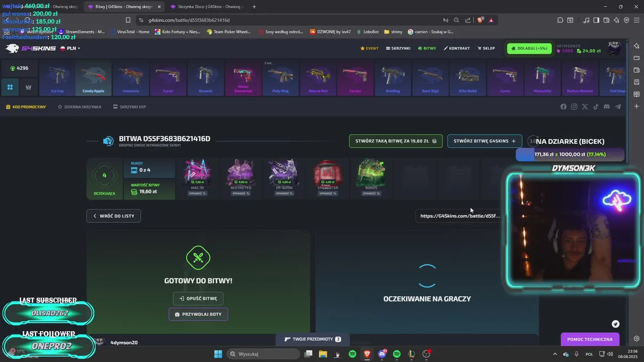
Task: Open the EVENT menu item
Action: 369,48
